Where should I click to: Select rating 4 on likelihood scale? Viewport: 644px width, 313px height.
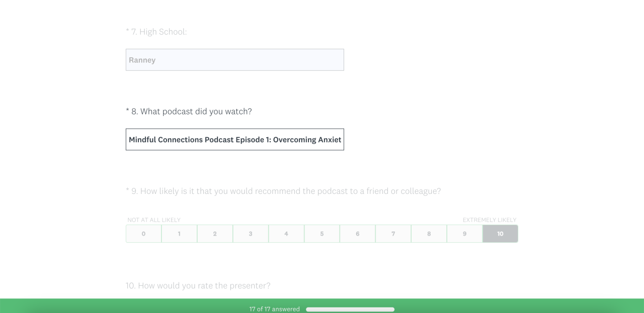(286, 234)
